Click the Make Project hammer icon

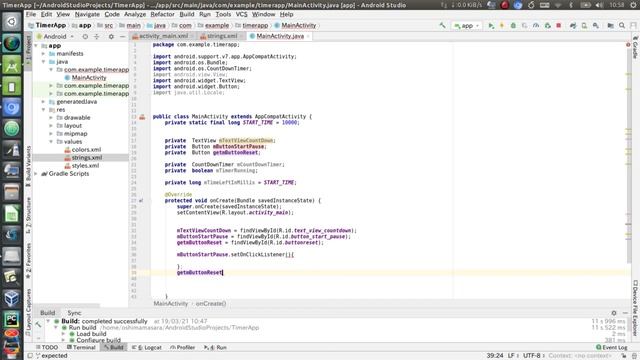[x=442, y=25]
